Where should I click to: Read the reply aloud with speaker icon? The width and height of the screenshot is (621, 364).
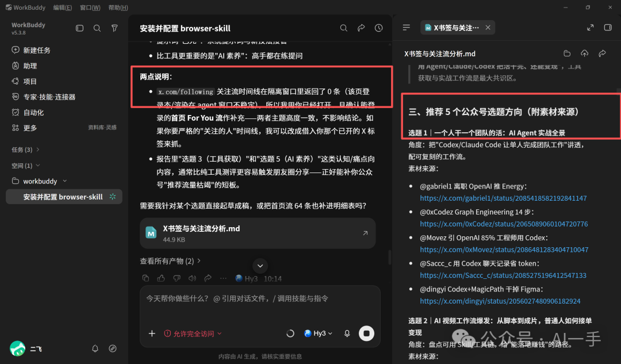click(192, 278)
